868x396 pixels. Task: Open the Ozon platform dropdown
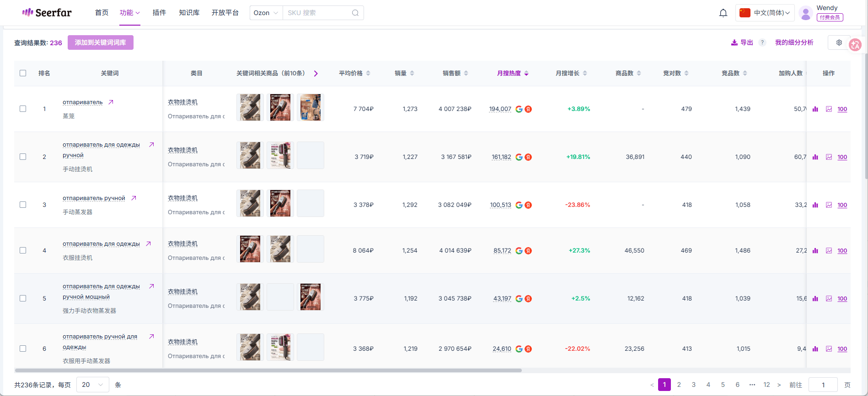tap(266, 13)
